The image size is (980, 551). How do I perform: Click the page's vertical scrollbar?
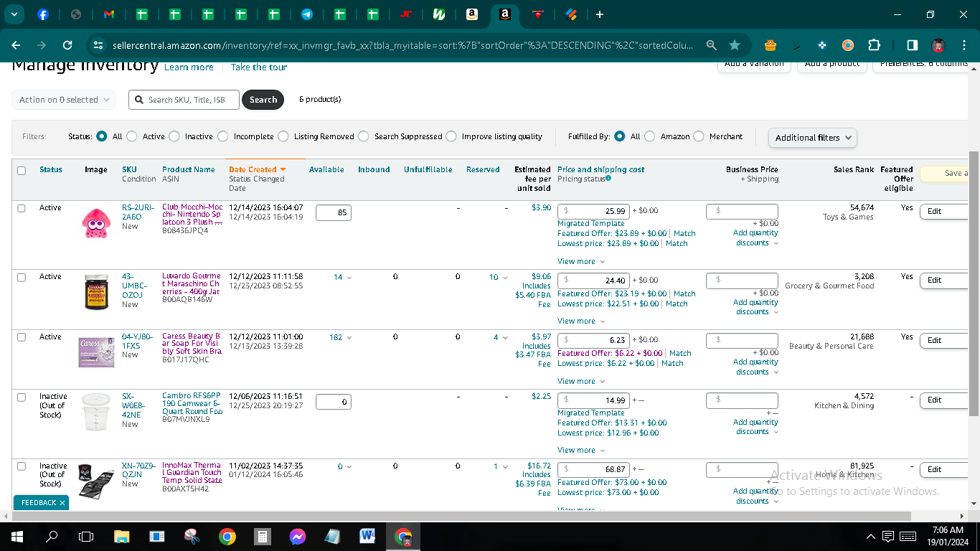click(974, 283)
